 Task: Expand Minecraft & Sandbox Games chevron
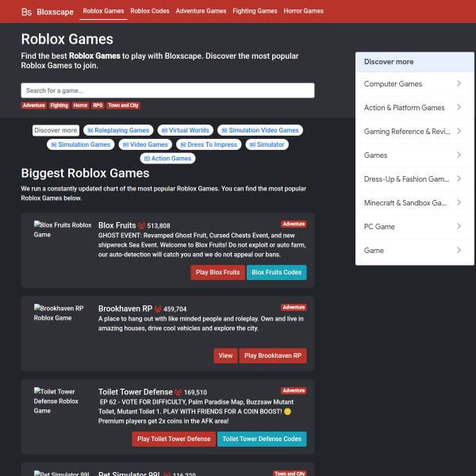[459, 202]
